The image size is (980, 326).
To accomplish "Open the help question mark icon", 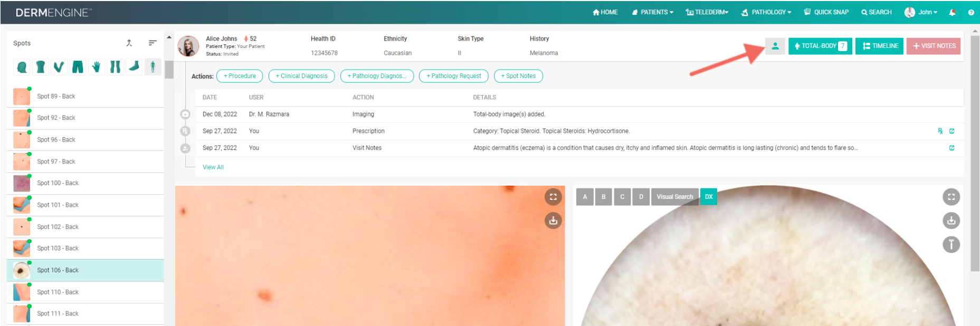I will [971, 12].
